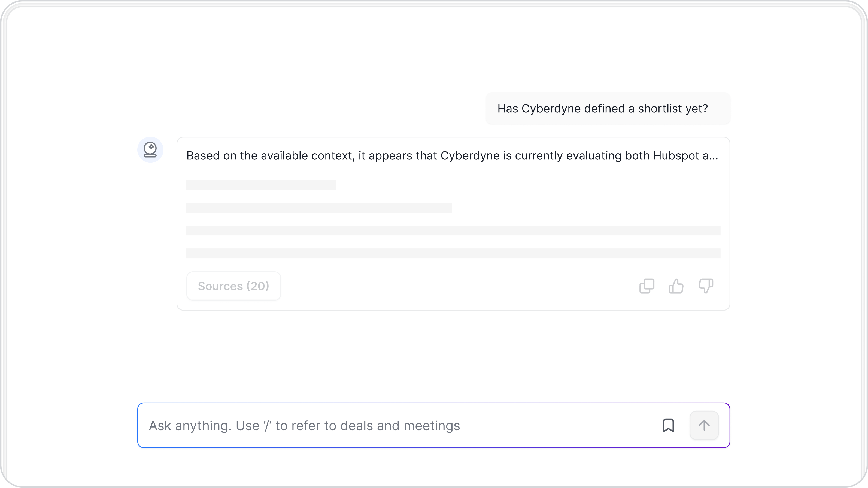The image size is (868, 488).
Task: Give thumbs up to the response
Action: (x=676, y=286)
